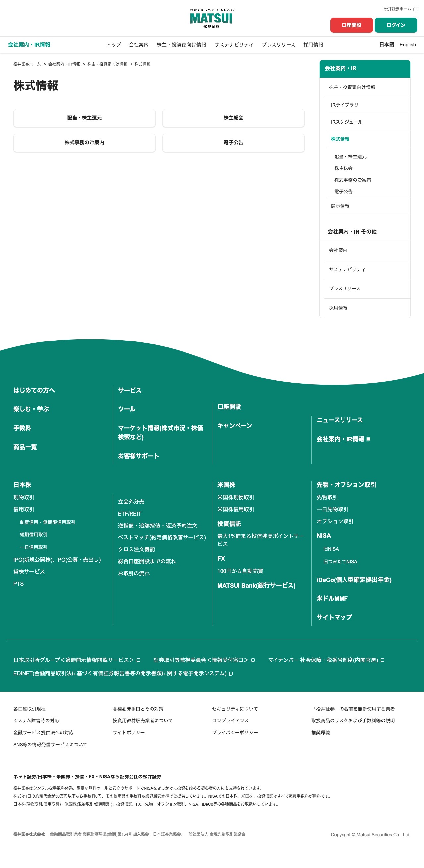The width and height of the screenshot is (424, 868).
Task: Open 株主・投資家向け情報 in the sidebar
Action: point(367,87)
